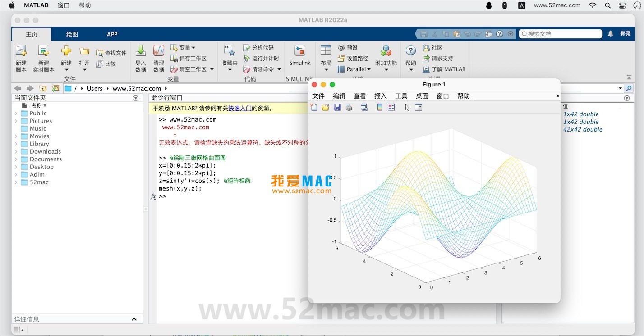
Task: Click macOS Spotlight search icon
Action: coord(608,5)
